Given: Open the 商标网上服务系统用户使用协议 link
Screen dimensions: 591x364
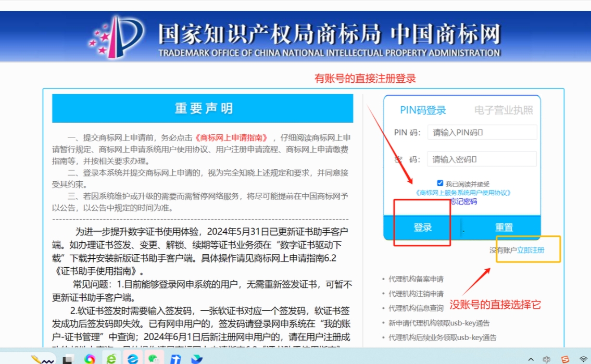Looking at the screenshot, I should click(x=463, y=193).
